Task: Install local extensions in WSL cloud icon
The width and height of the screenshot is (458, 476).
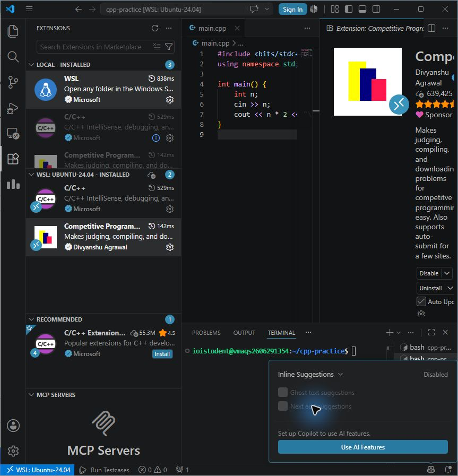Action: click(x=151, y=175)
